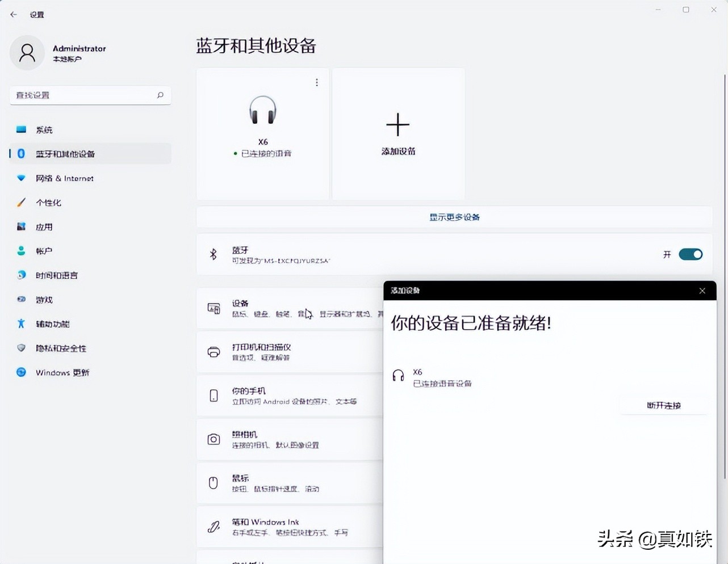Click the plus icon to add device

click(398, 125)
